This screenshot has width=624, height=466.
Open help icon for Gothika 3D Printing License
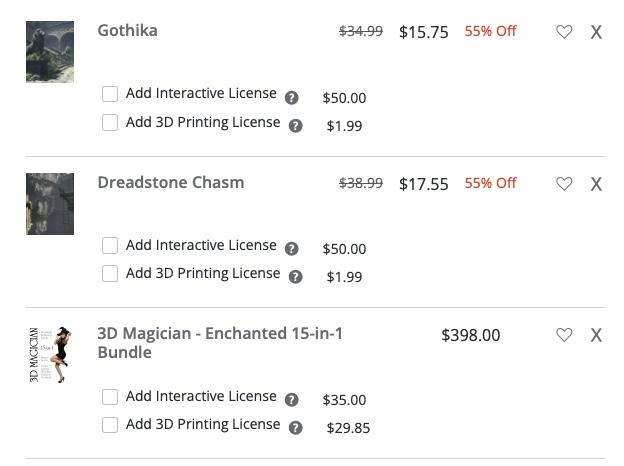(296, 126)
